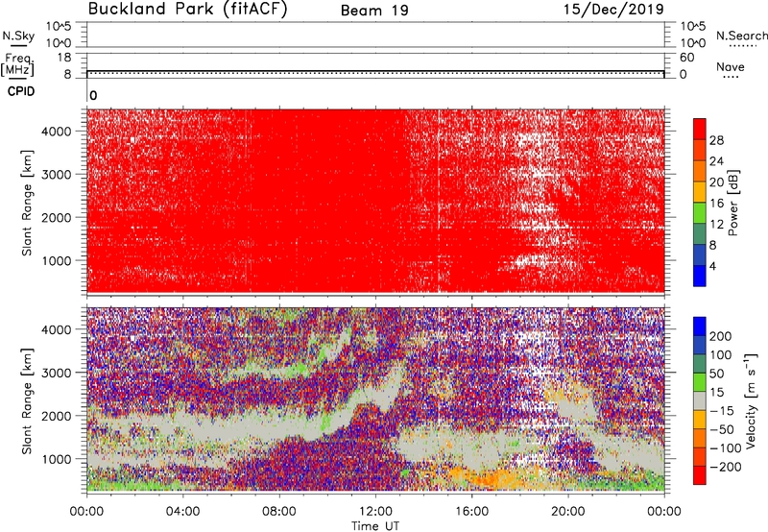Click the '-200' velocity colorbar label
768x532 pixels.
point(726,467)
